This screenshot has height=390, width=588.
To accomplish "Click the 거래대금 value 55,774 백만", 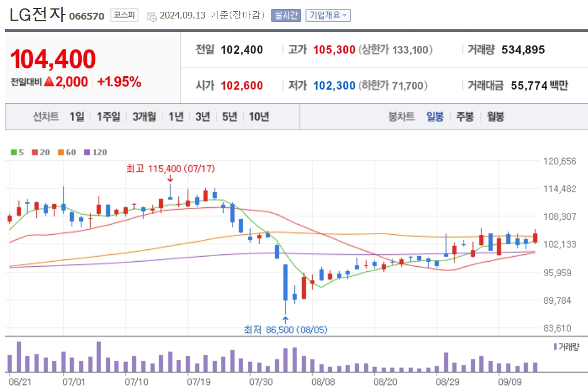I will tap(539, 86).
